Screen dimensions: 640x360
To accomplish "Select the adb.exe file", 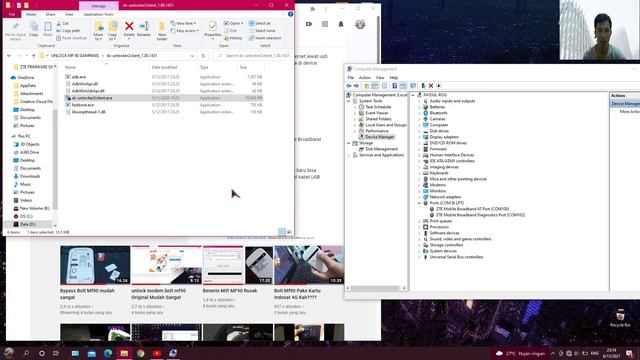I will [78, 77].
